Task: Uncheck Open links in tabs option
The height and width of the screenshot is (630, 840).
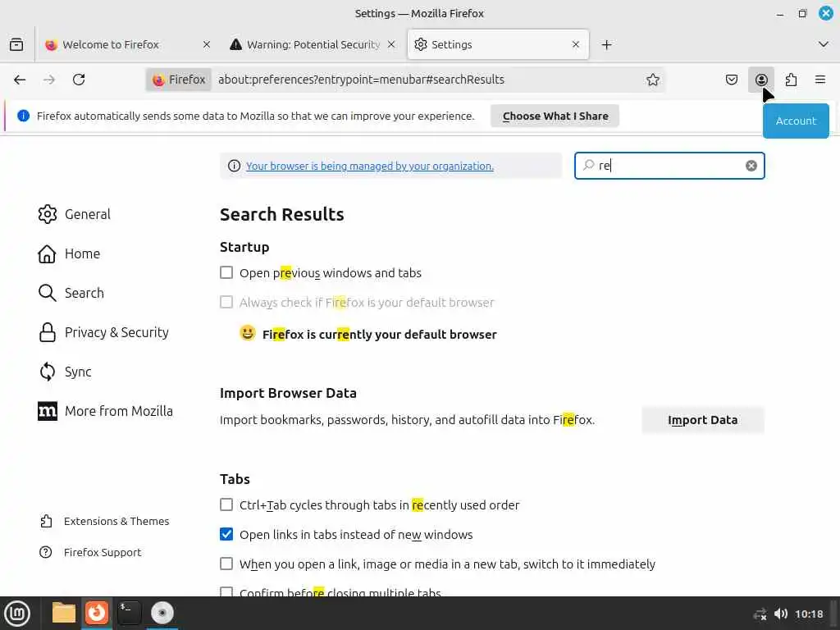Action: coord(226,535)
